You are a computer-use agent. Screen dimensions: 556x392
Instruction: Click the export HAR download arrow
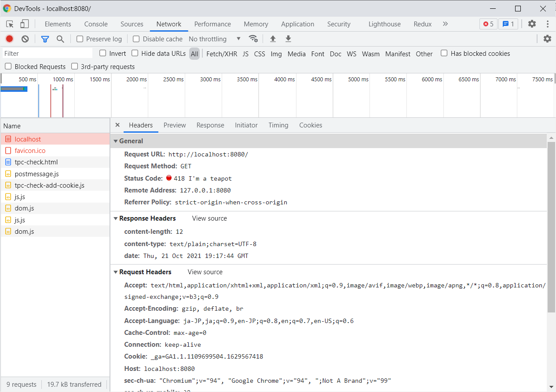288,39
